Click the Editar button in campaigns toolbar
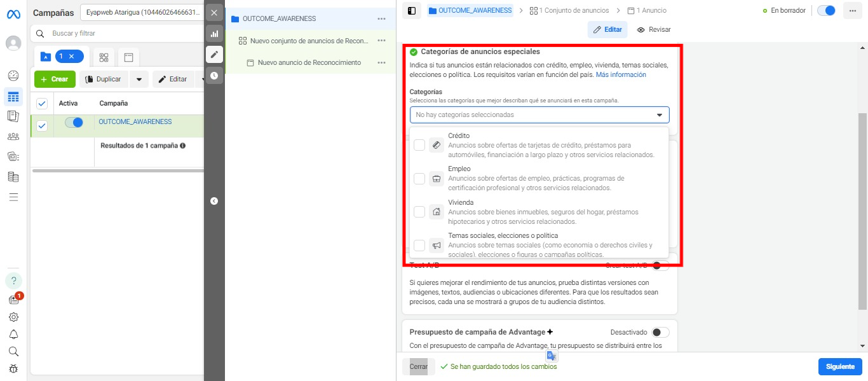The image size is (868, 381). [173, 80]
